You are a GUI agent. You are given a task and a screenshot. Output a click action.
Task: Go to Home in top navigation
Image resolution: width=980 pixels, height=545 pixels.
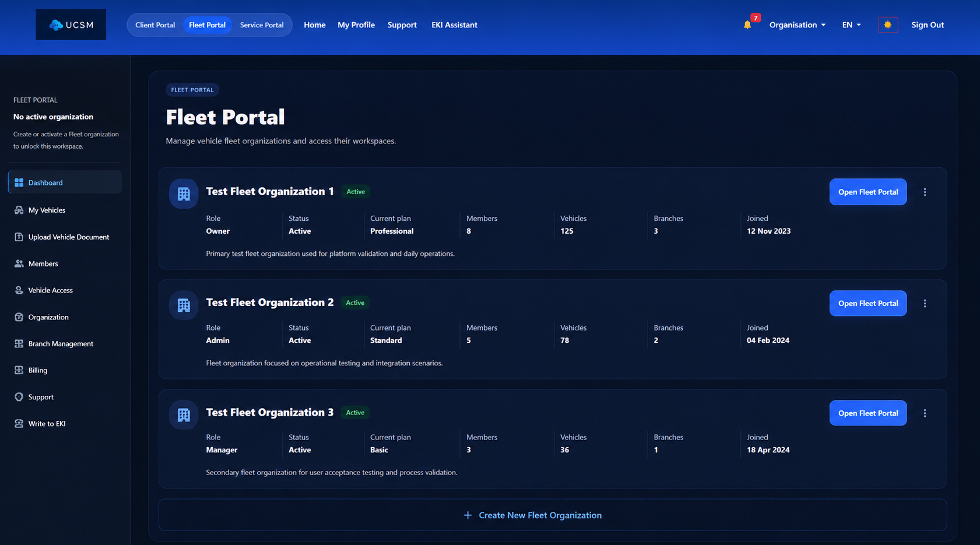pyautogui.click(x=315, y=25)
